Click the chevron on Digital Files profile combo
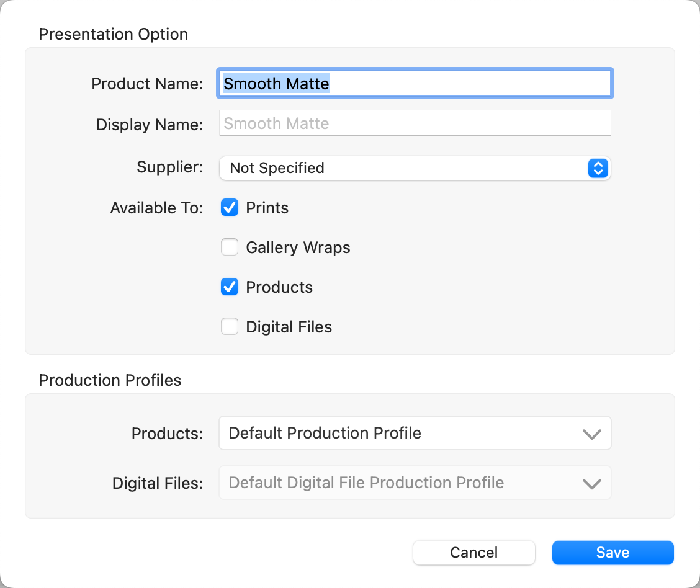This screenshot has height=588, width=700. (592, 484)
